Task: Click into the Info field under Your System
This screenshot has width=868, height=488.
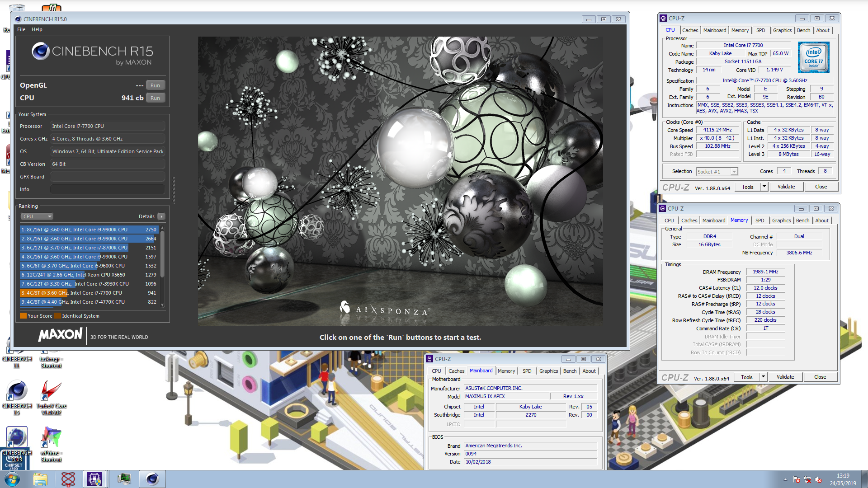Action: 108,189
